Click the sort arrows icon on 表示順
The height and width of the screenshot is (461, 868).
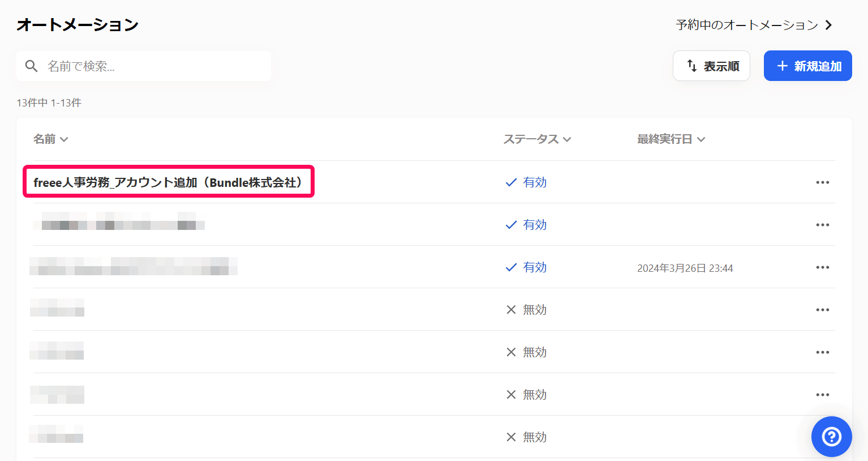coord(691,66)
